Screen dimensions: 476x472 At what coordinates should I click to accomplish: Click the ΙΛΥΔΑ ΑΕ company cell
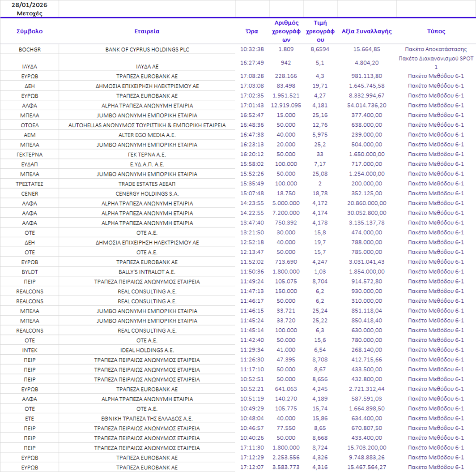pos(147,67)
